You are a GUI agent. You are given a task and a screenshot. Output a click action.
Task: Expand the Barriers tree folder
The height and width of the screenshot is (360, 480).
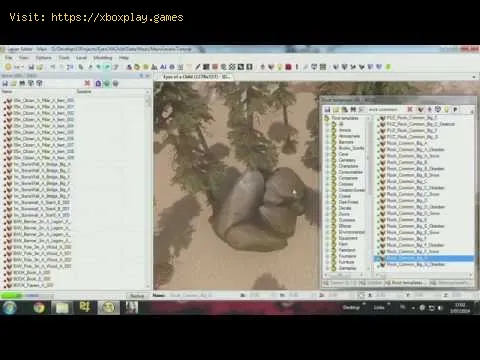327,142
